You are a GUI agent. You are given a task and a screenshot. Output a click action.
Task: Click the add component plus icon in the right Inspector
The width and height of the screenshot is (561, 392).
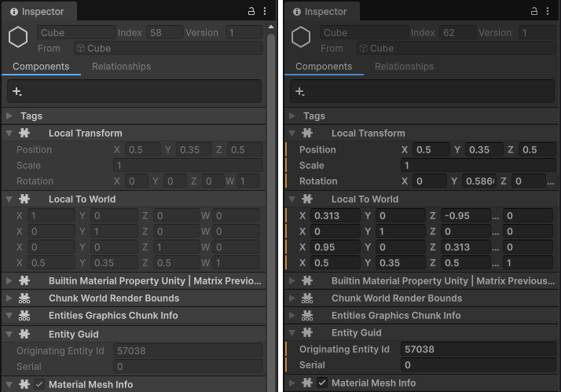[x=300, y=92]
